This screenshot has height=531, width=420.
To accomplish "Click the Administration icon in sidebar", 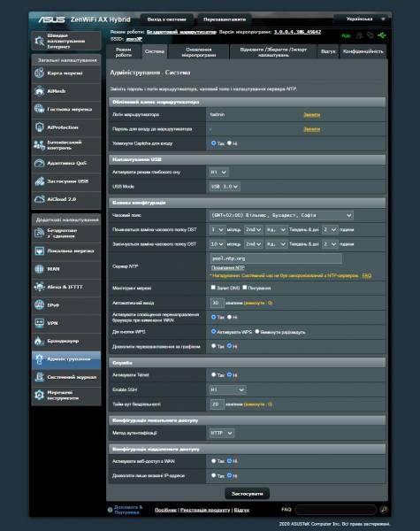I will (x=39, y=359).
